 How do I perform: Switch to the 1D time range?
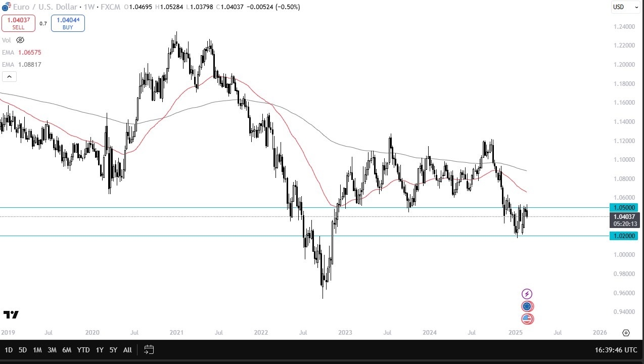pyautogui.click(x=9, y=350)
